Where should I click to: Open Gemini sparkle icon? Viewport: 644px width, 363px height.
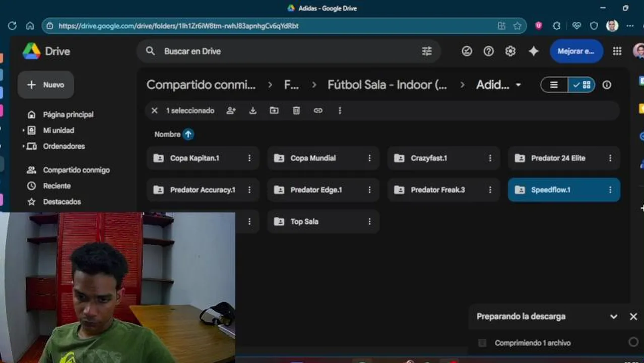(534, 51)
